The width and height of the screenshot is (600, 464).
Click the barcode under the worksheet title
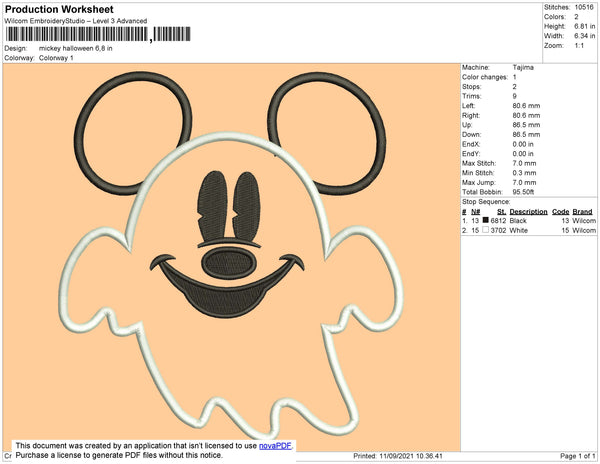pos(98,34)
